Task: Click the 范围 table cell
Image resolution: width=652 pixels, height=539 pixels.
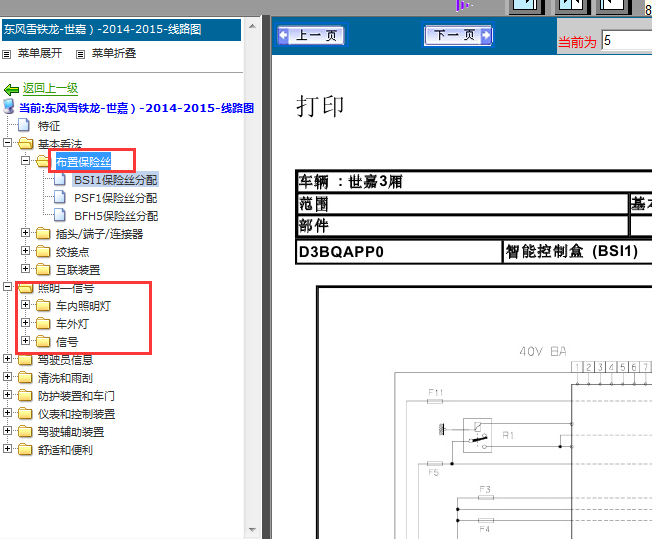Action: click(x=462, y=204)
